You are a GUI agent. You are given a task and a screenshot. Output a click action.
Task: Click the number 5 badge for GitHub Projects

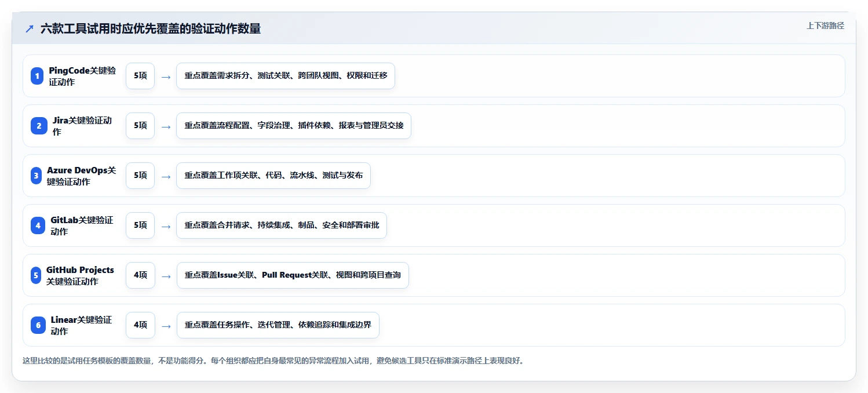[36, 275]
